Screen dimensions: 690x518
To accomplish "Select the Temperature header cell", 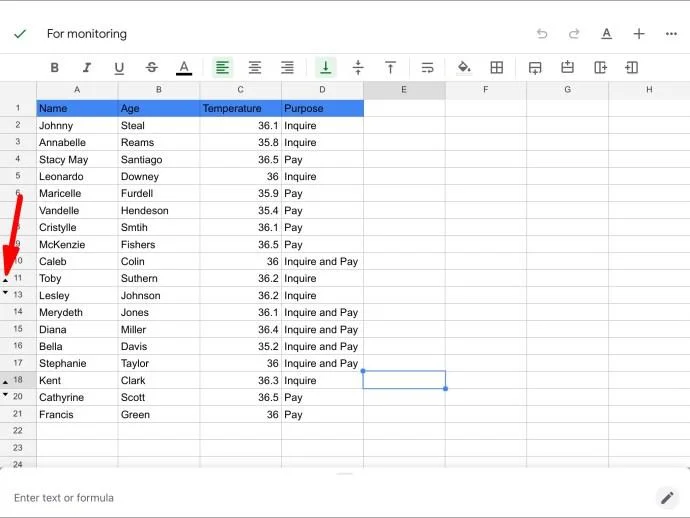I will [x=241, y=108].
